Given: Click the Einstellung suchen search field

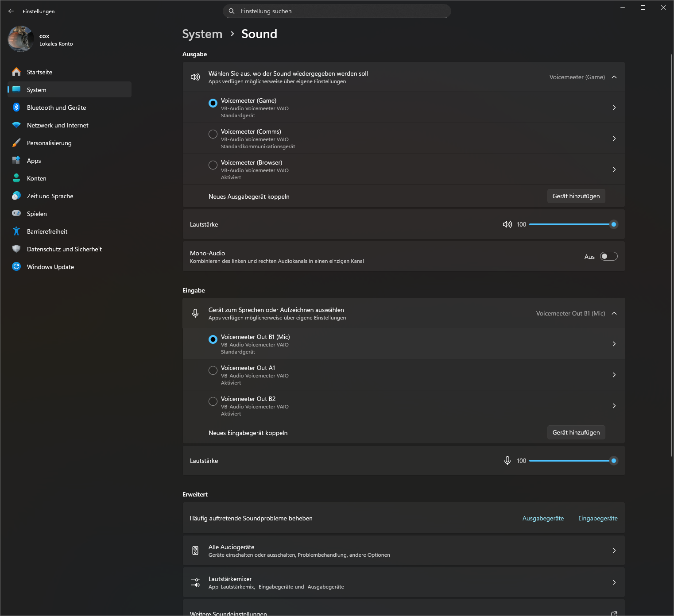Looking at the screenshot, I should point(341,11).
